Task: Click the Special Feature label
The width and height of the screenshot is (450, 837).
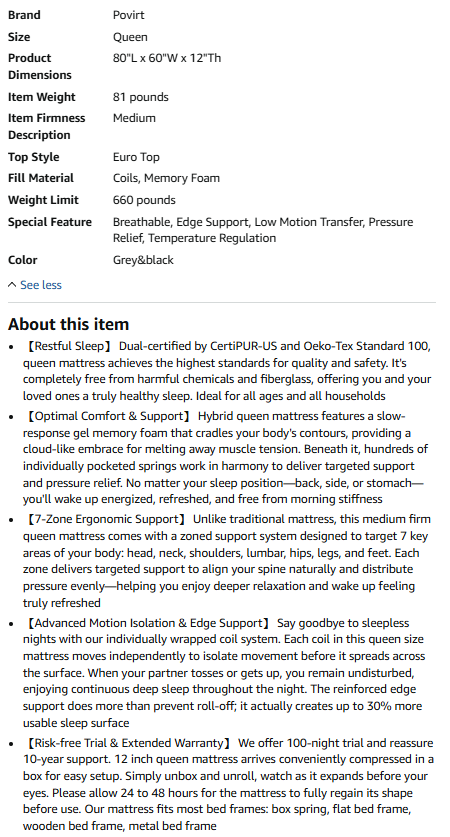Action: (x=50, y=222)
